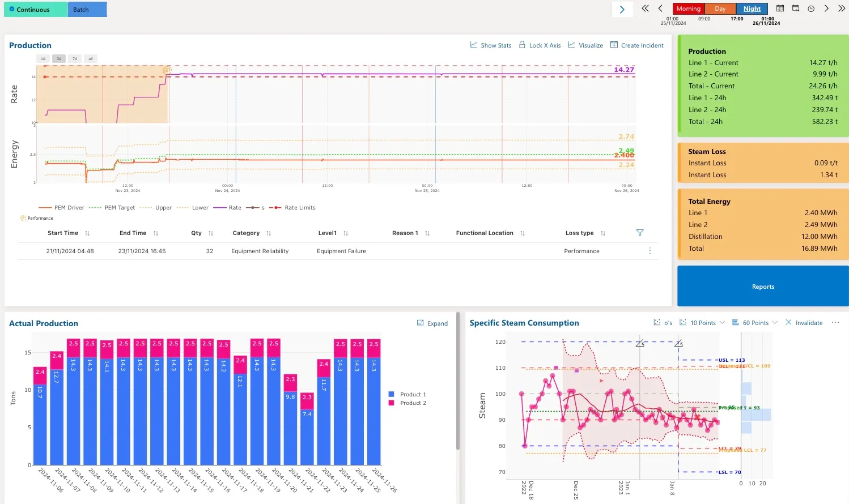The height and width of the screenshot is (504, 849).
Task: Click the Performance marker on the Rate chart
Action: (167, 71)
